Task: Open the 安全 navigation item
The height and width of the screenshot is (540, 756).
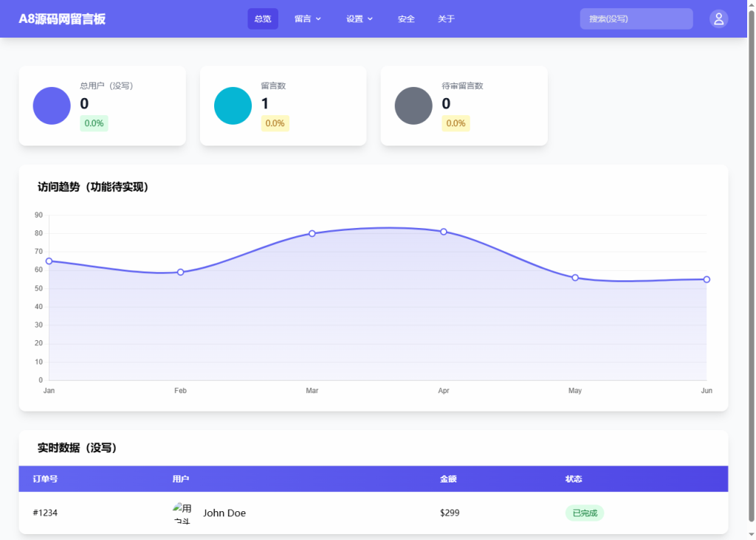Action: point(406,18)
